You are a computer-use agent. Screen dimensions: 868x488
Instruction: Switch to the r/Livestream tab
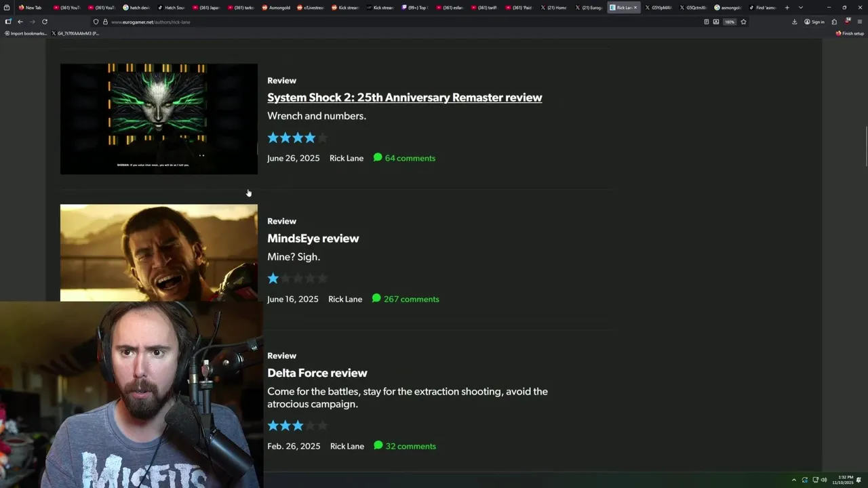click(x=311, y=7)
